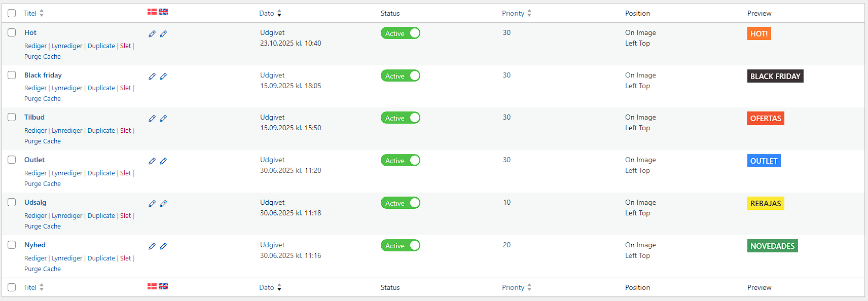Click the Danish flag in top header
Screen dimensions: 868x301
click(x=152, y=12)
